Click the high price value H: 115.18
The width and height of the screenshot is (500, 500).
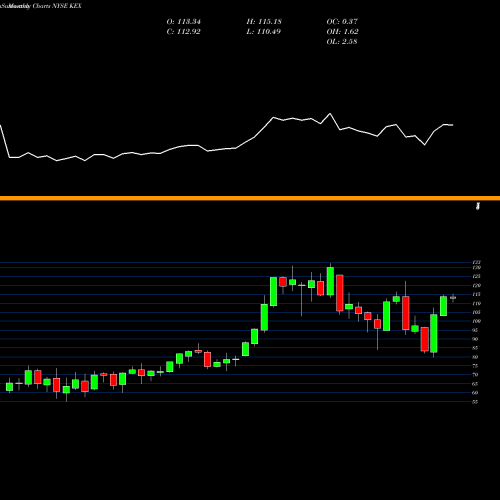(264, 22)
